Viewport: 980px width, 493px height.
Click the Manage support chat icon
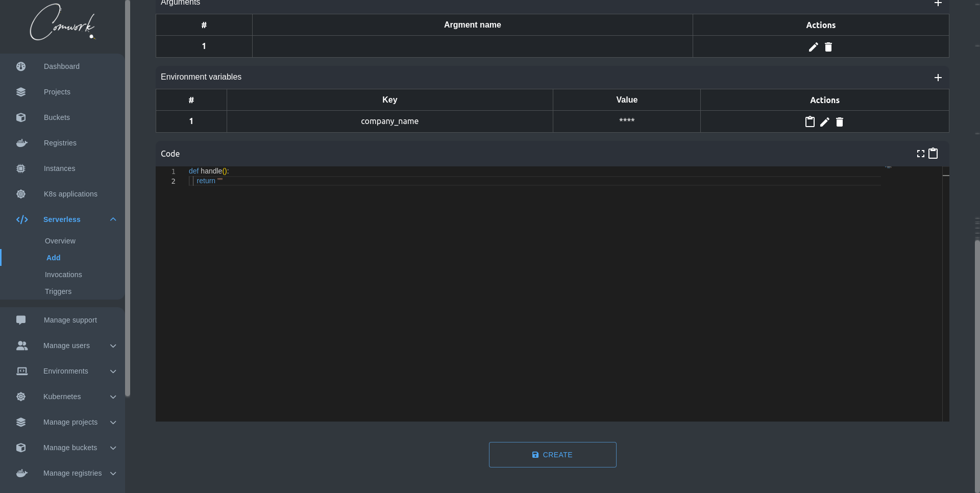pyautogui.click(x=21, y=320)
